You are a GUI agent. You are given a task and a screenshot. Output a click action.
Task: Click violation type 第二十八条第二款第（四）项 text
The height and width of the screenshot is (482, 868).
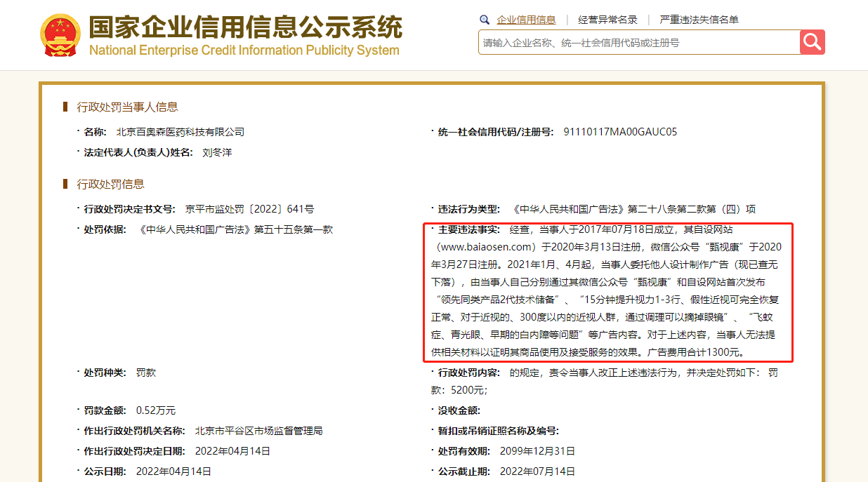pyautogui.click(x=692, y=209)
